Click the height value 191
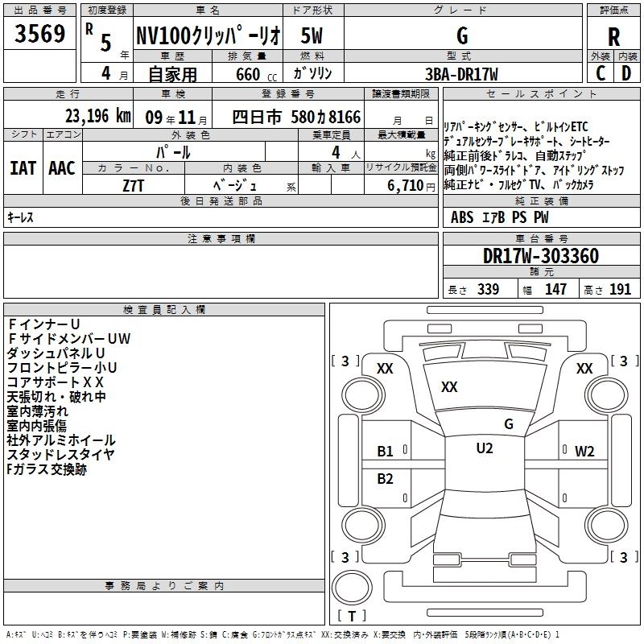The height and width of the screenshot is (644, 644). pyautogui.click(x=620, y=289)
